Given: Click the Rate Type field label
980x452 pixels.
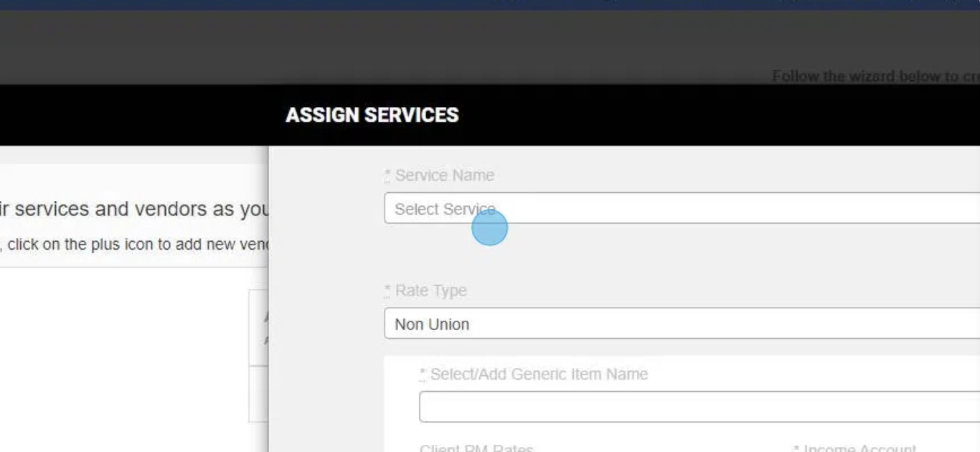Looking at the screenshot, I should coord(430,291).
